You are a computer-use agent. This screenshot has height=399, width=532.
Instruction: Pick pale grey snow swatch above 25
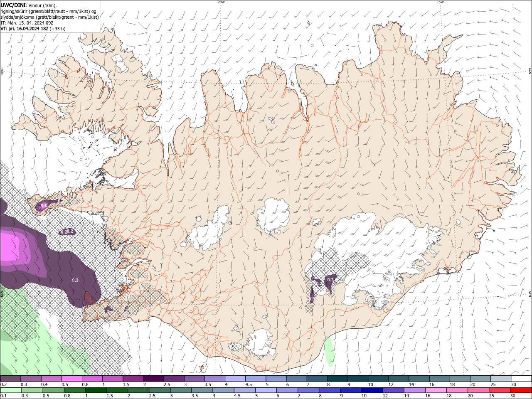[x=501, y=379]
